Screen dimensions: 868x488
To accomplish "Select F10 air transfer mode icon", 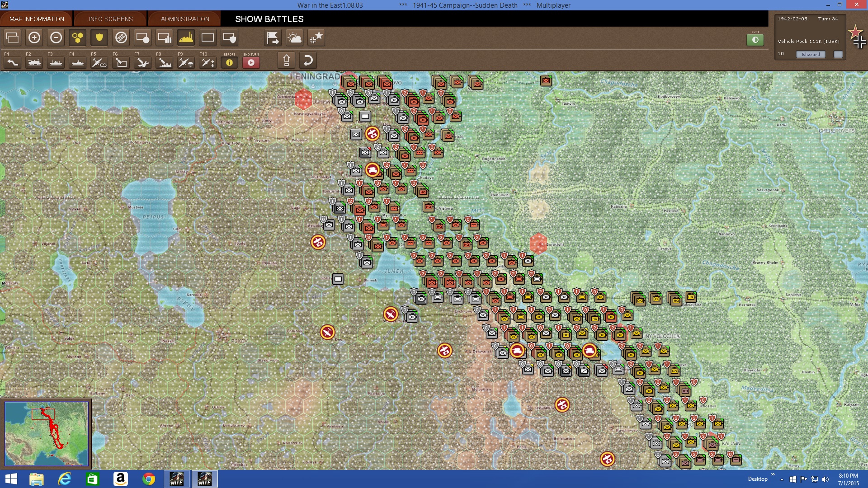I will click(x=208, y=62).
